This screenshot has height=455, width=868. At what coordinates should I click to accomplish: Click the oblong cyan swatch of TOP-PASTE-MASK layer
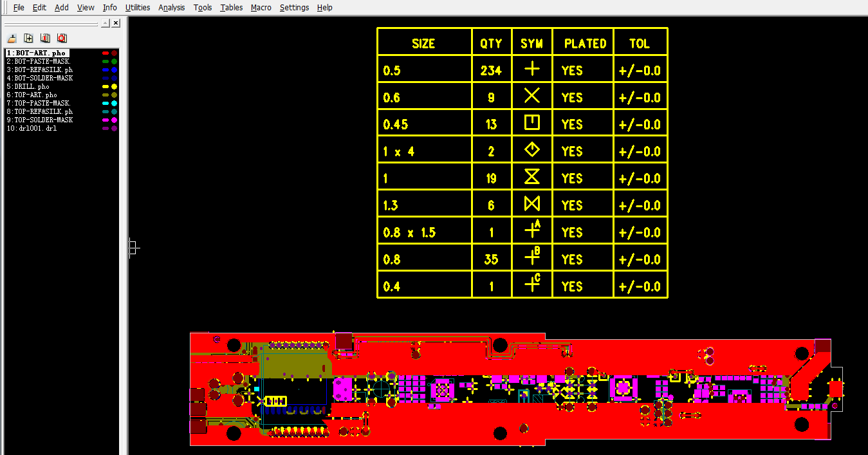[x=106, y=103]
